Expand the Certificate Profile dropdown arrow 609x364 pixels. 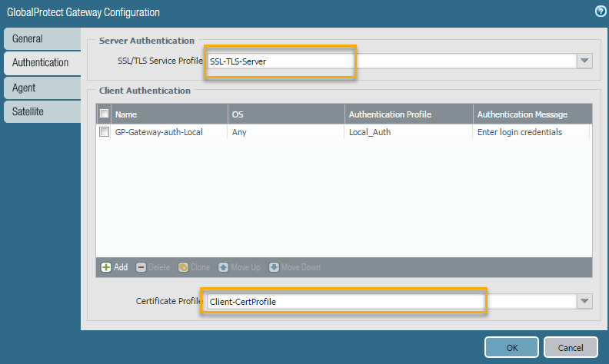584,301
